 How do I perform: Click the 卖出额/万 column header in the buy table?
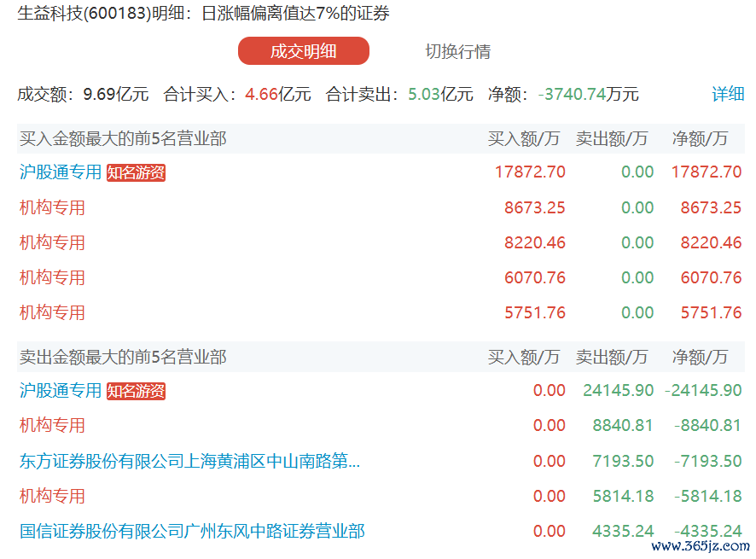(611, 138)
